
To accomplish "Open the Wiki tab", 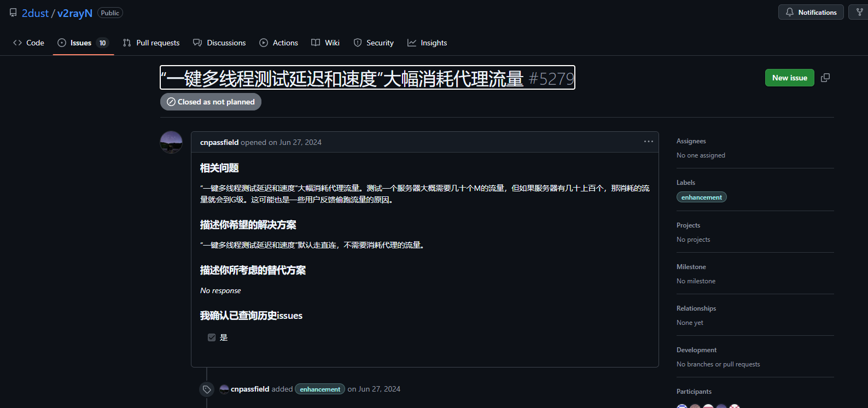I will click(x=325, y=43).
